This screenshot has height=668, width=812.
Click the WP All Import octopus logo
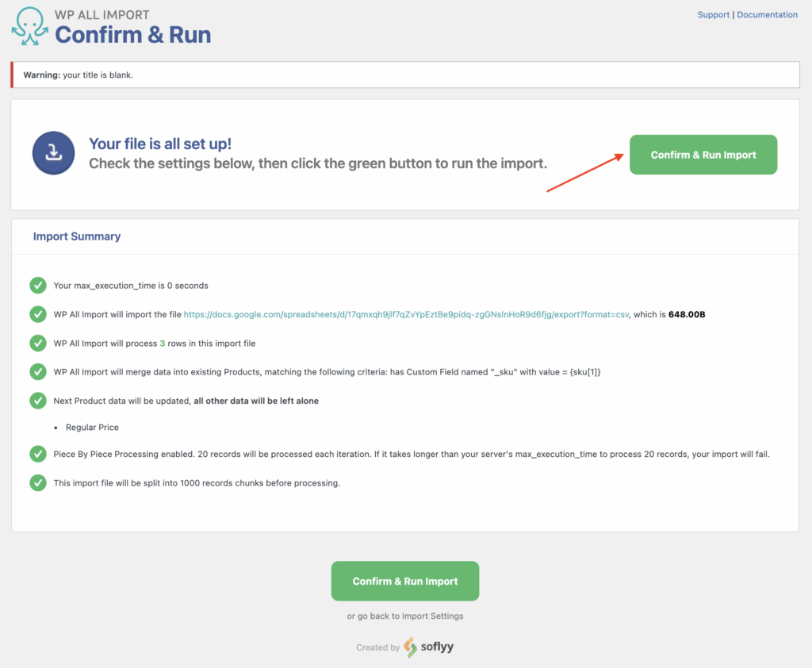click(29, 25)
